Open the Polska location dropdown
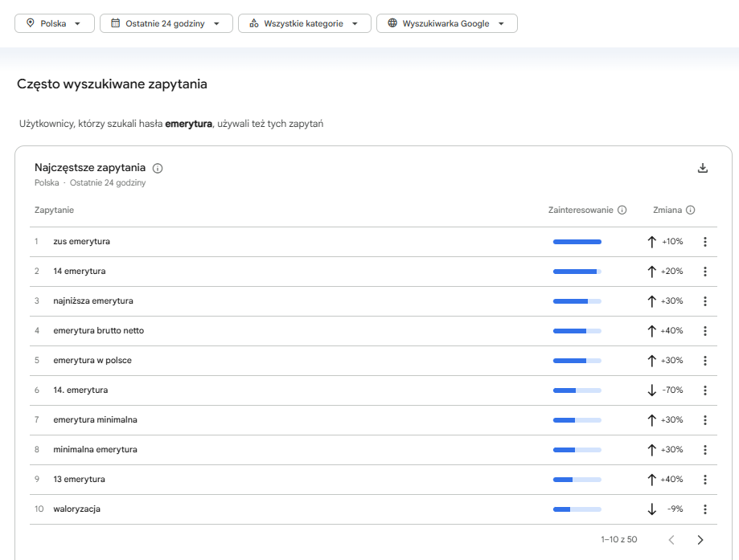The image size is (739, 560). [55, 23]
